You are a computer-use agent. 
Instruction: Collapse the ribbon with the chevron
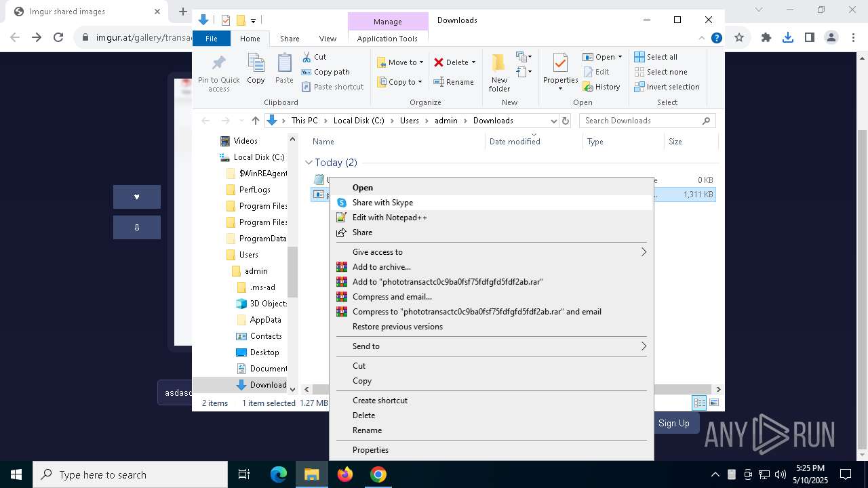point(703,39)
